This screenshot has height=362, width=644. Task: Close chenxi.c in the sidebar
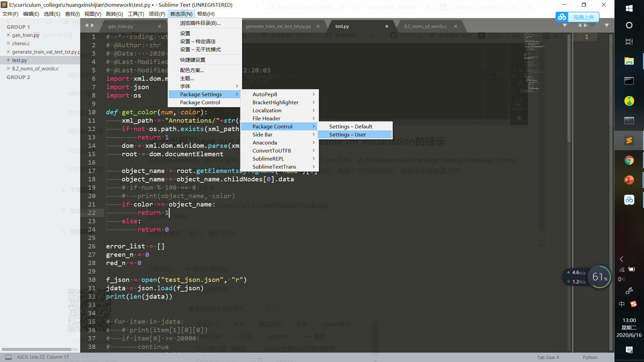coord(8,43)
